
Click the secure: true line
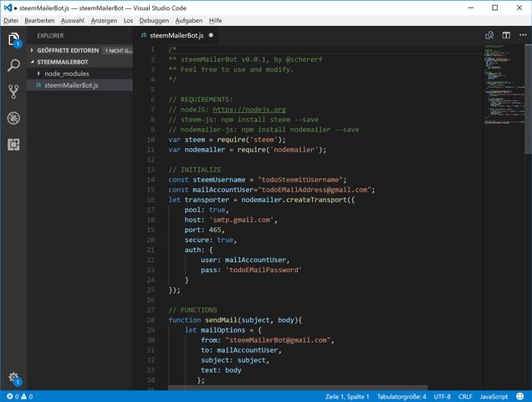pyautogui.click(x=210, y=240)
